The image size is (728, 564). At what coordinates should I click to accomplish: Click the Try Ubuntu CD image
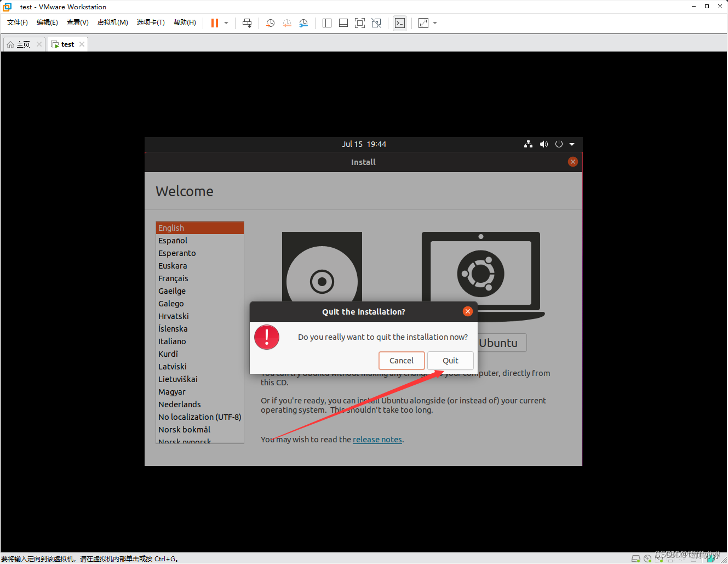(322, 266)
